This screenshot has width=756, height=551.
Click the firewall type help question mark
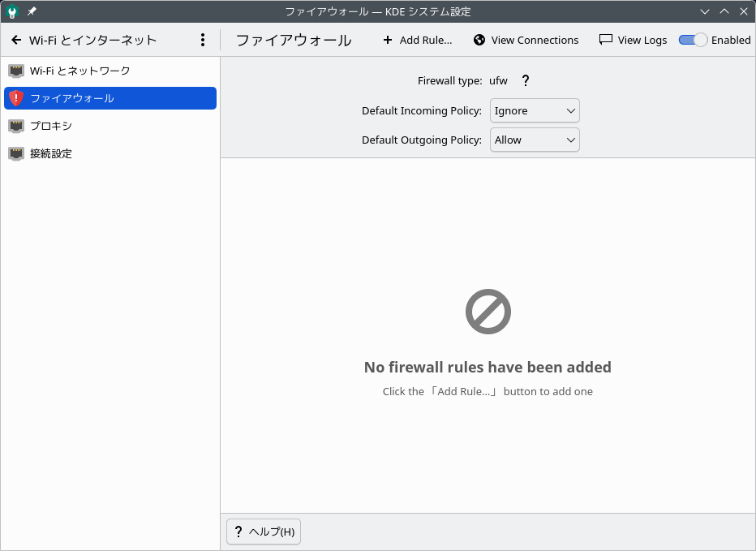pyautogui.click(x=525, y=80)
